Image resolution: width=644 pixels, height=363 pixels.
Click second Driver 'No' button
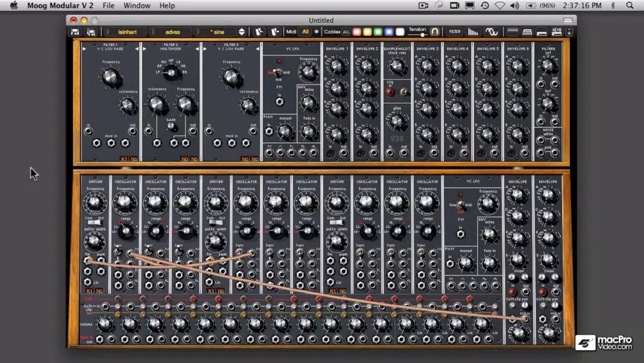coord(220,291)
